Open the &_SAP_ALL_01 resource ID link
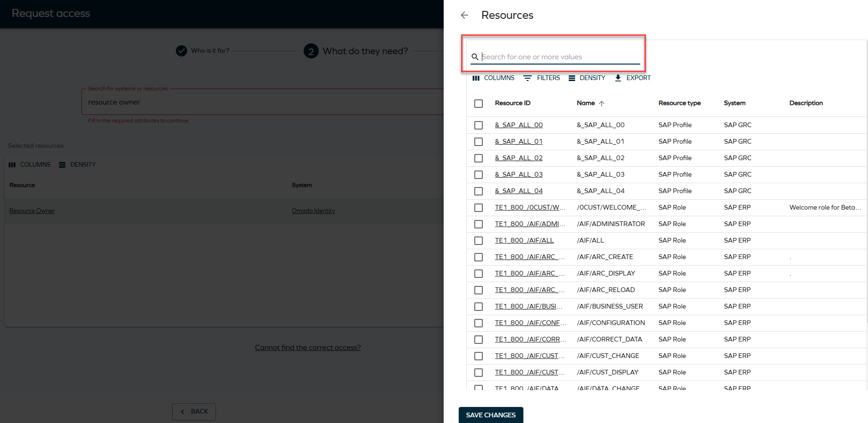Viewport: 868px width, 423px height. tap(519, 141)
